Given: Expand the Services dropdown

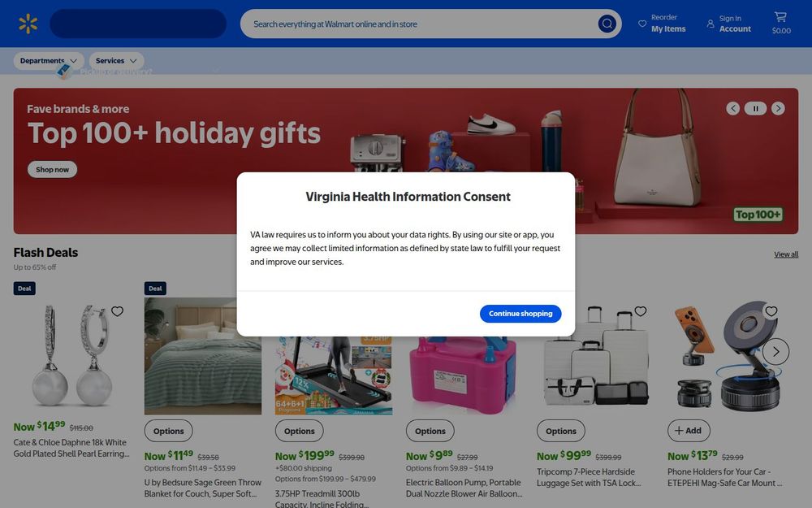Looking at the screenshot, I should tap(116, 61).
